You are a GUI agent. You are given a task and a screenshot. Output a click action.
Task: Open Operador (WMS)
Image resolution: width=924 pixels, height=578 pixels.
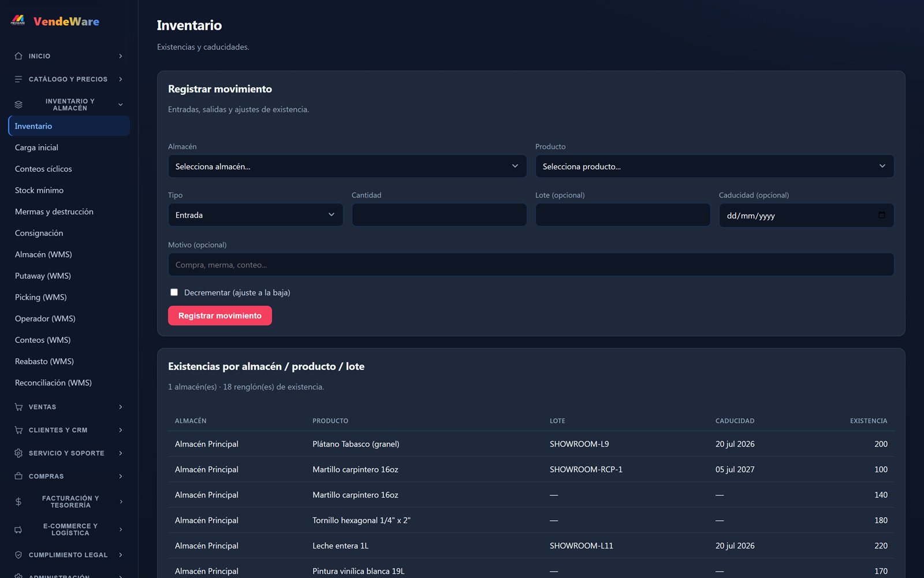pyautogui.click(x=69, y=318)
